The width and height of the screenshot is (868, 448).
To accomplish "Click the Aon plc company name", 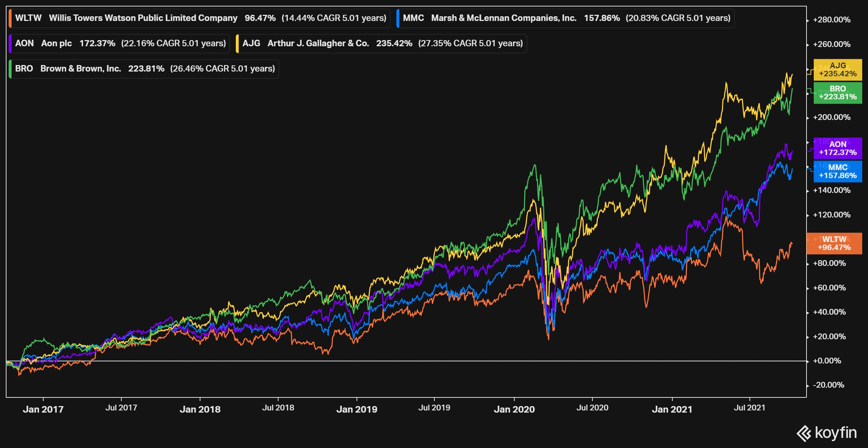I will 56,43.
